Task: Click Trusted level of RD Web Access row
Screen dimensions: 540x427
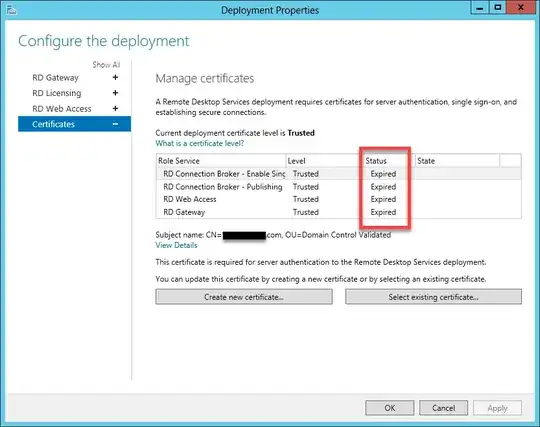Action: click(x=306, y=199)
